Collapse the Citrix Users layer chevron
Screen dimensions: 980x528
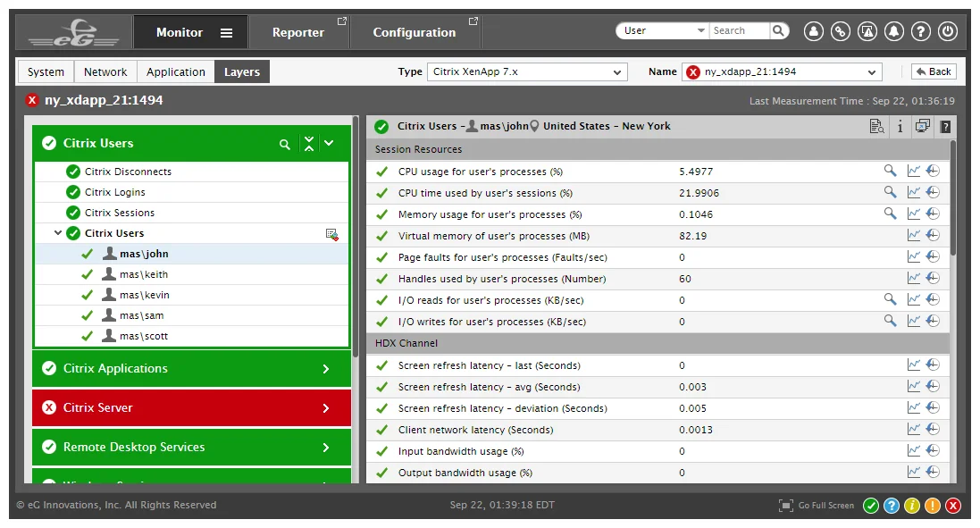tap(329, 144)
